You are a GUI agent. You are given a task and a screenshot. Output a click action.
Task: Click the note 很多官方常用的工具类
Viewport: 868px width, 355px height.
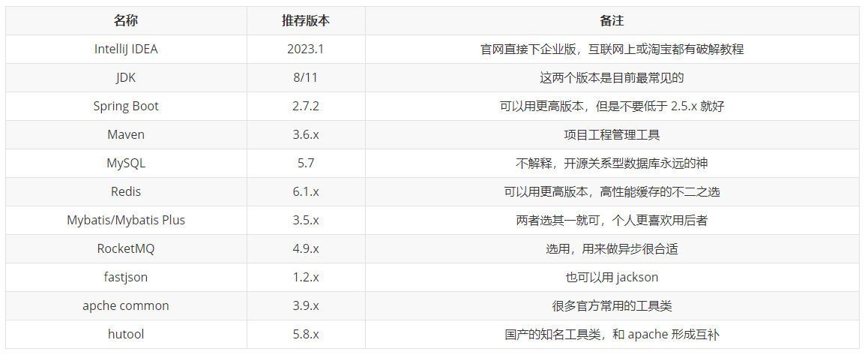[612, 306]
